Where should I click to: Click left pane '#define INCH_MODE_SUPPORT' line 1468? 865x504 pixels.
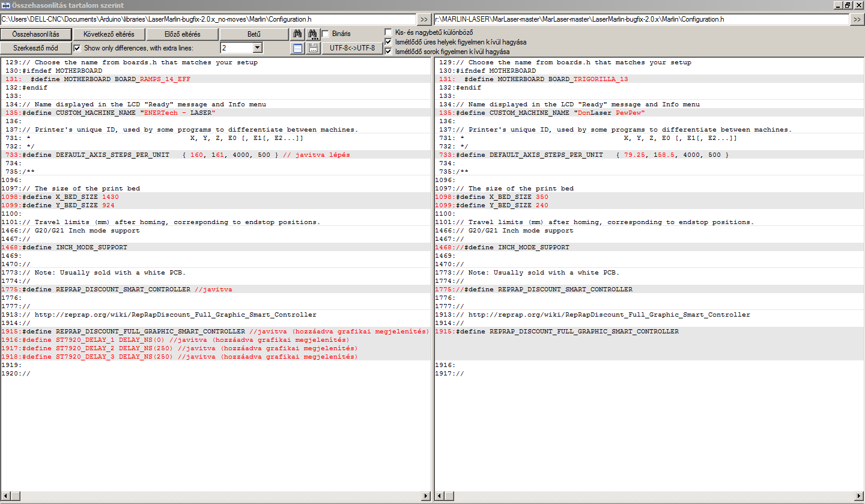[x=216, y=247]
